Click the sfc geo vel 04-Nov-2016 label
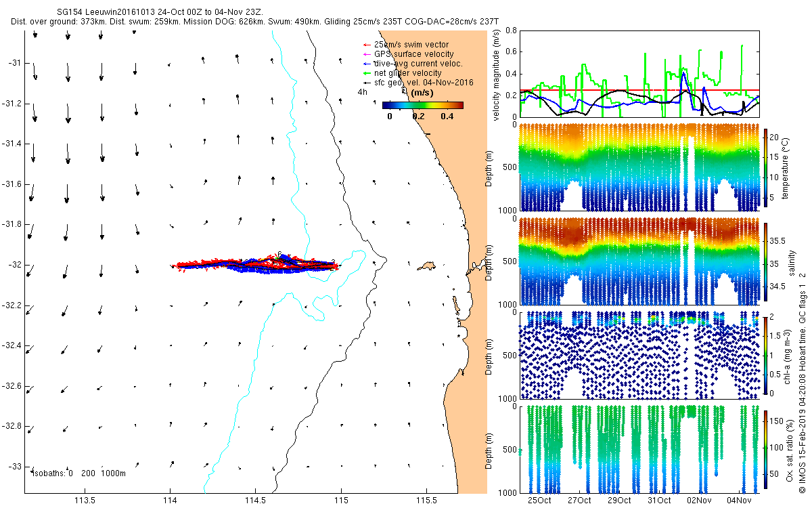This screenshot has width=812, height=508. tap(424, 83)
